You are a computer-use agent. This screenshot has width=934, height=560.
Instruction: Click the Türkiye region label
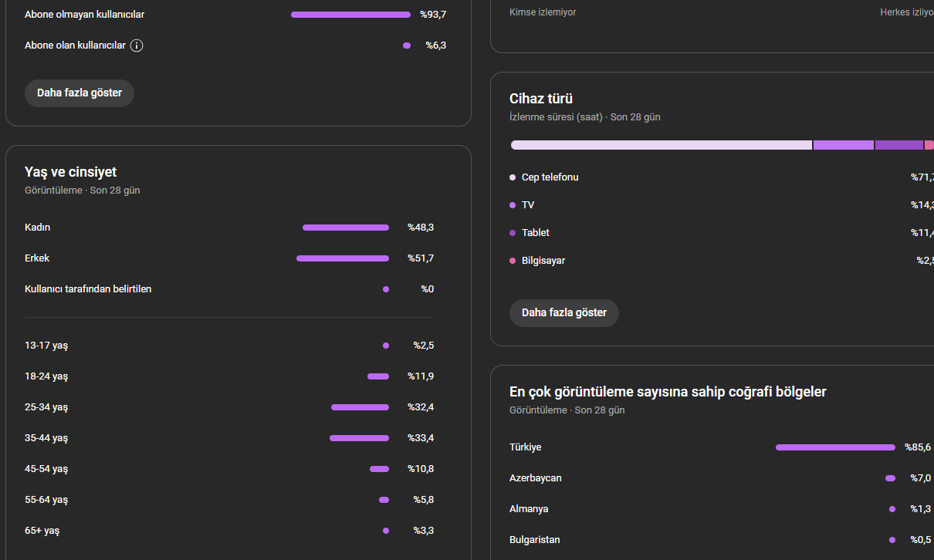click(x=526, y=447)
